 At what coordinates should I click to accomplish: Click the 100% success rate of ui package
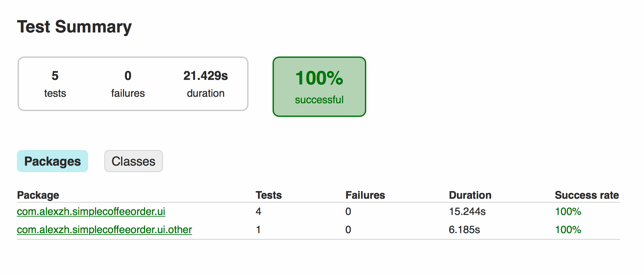pos(568,211)
